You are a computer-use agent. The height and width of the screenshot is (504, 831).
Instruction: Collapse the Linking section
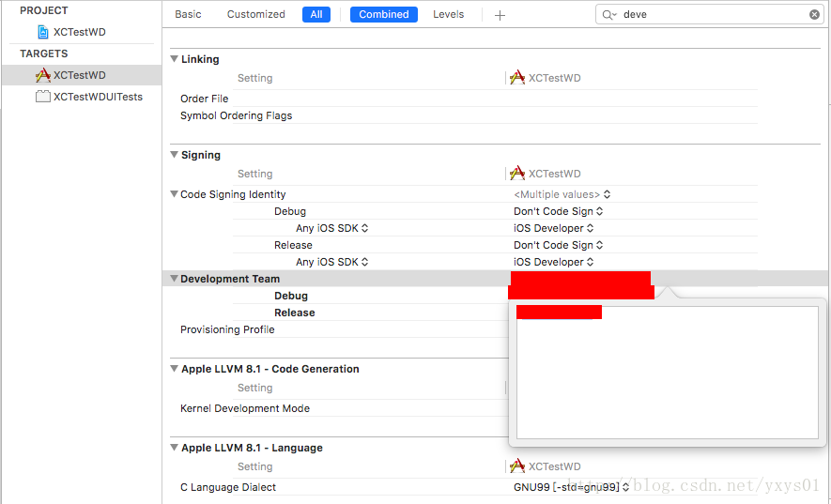pos(174,59)
